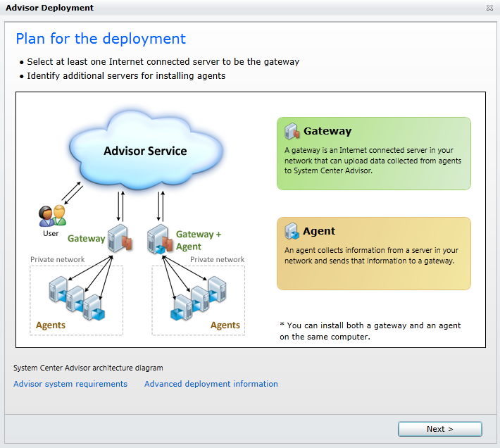Click the right 'Agents' label in diagram
Screen dimensions: 500x448
pos(225,325)
